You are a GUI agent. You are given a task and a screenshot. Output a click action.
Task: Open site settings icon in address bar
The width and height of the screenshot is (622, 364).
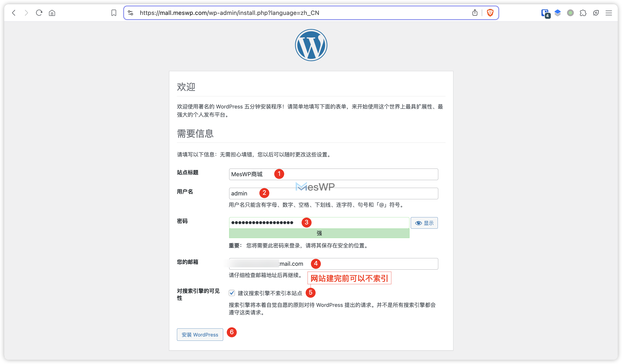pyautogui.click(x=131, y=13)
